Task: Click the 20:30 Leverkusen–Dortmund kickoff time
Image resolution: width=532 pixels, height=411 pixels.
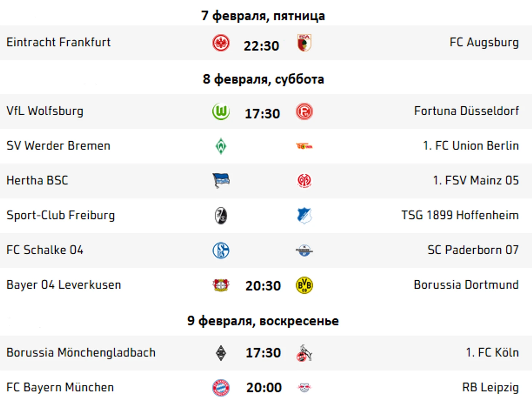Action: point(263,286)
